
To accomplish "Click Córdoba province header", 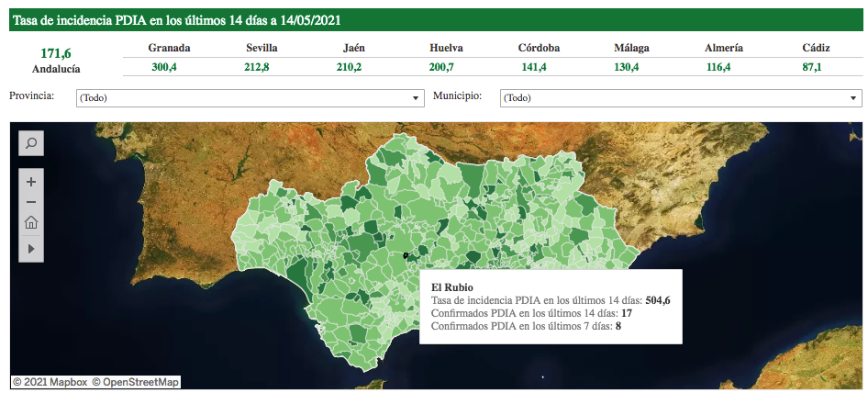I will click(539, 48).
